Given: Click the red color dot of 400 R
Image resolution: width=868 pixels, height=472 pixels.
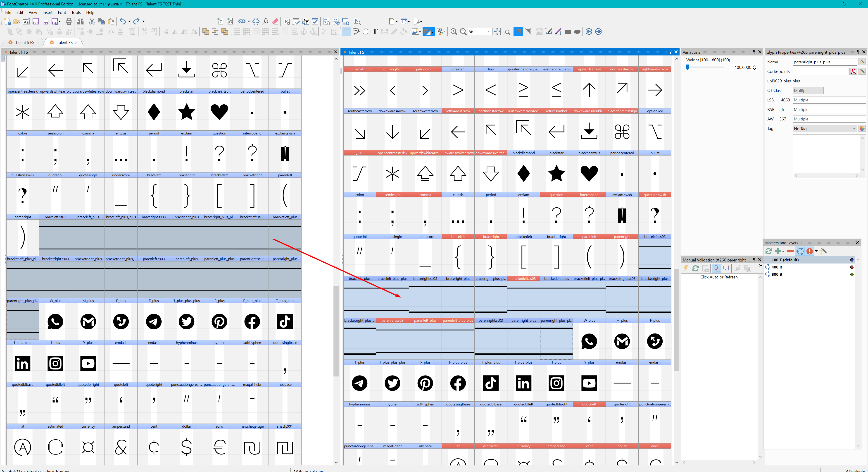Looking at the screenshot, I should coord(852,267).
